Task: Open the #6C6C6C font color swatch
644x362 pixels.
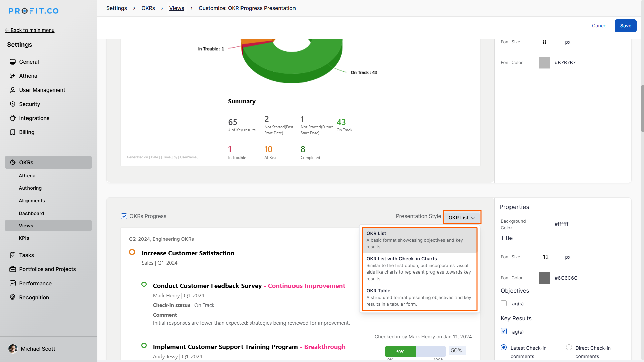Action: coord(544,278)
